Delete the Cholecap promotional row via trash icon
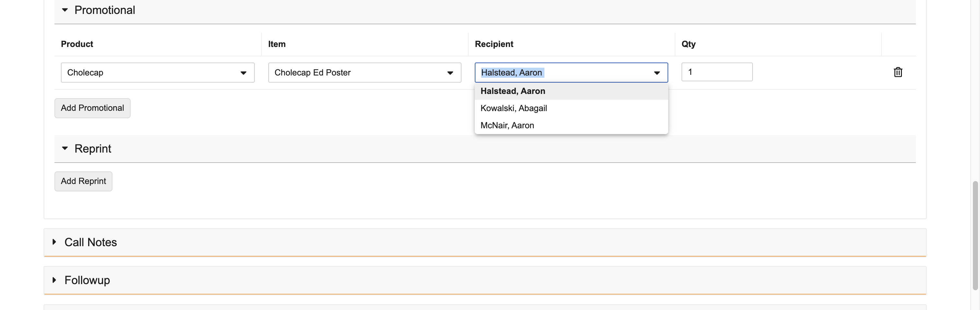Screen dimensions: 980x310 coord(897,72)
